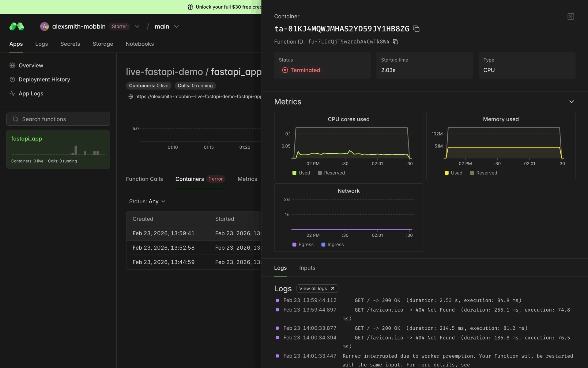Switch to the Function Calls tab
588x368 pixels.
[x=144, y=179]
